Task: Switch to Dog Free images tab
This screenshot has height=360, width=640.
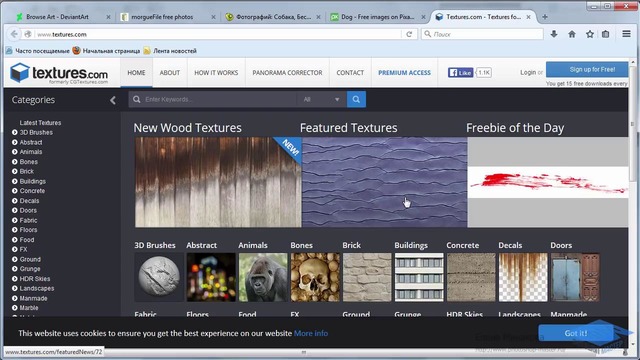Action: (378, 17)
